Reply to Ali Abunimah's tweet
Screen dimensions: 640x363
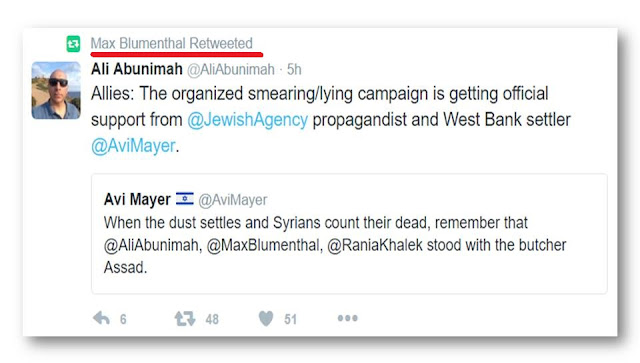coord(101,318)
